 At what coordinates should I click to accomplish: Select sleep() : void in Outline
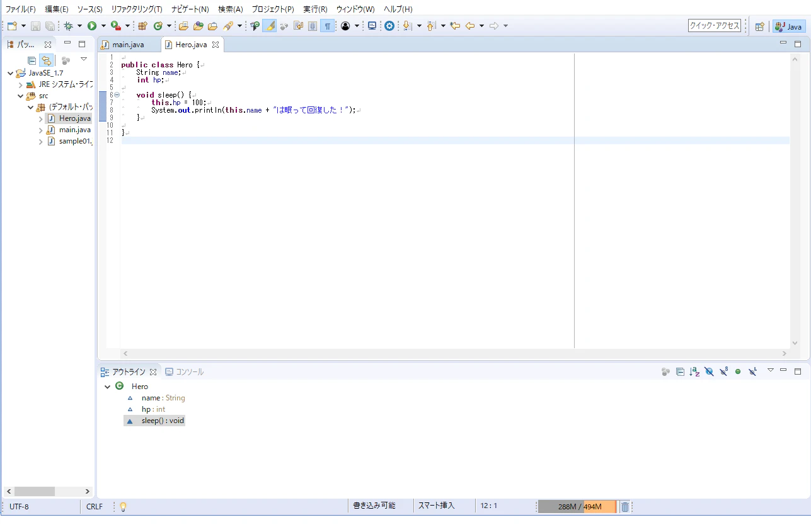point(155,421)
